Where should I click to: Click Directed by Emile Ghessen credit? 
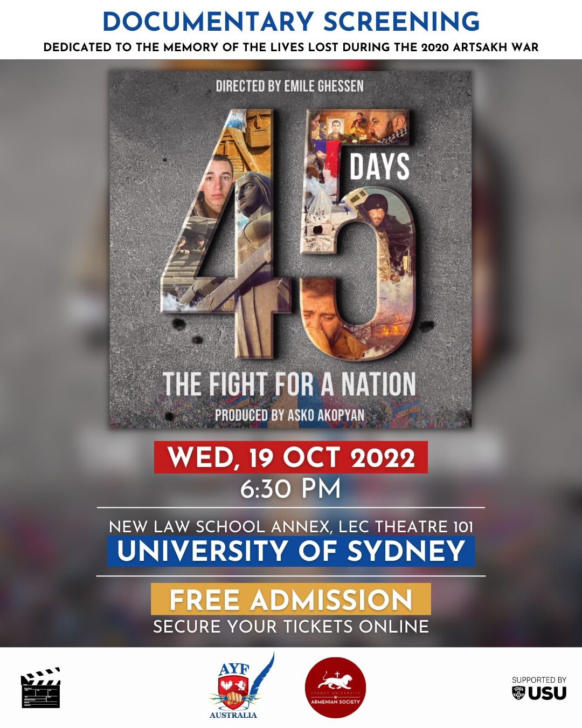[x=289, y=86]
